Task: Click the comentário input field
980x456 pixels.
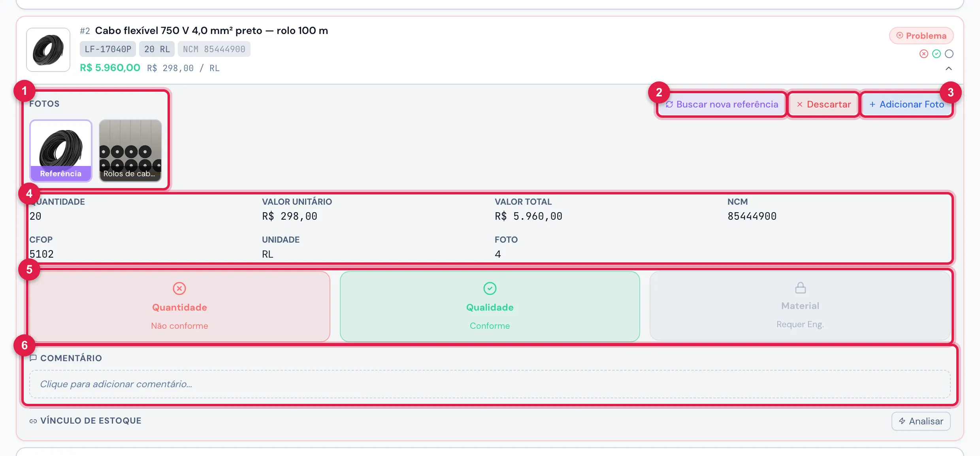Action: coord(490,384)
